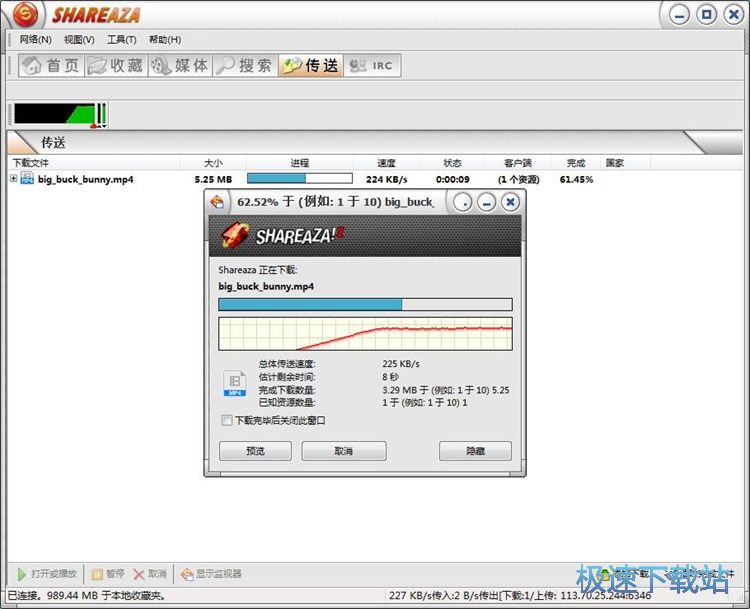This screenshot has width=750, height=609.
Task: Enable 下载完毕后关闭此窗口 checkbox
Action: pyautogui.click(x=227, y=420)
